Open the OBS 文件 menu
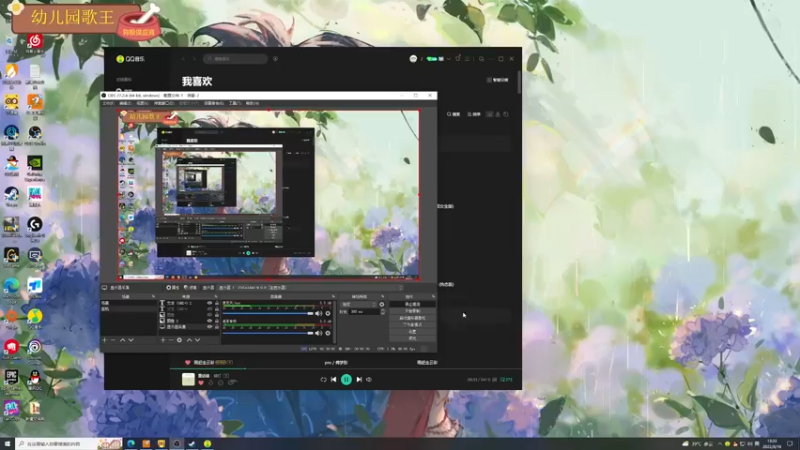This screenshot has height=450, width=800. click(108, 103)
